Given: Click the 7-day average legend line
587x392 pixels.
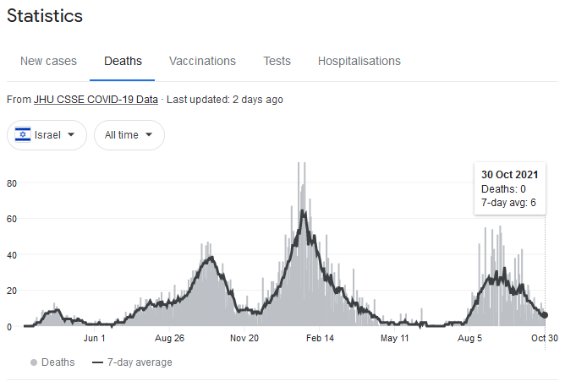Looking at the screenshot, I should (x=97, y=362).
